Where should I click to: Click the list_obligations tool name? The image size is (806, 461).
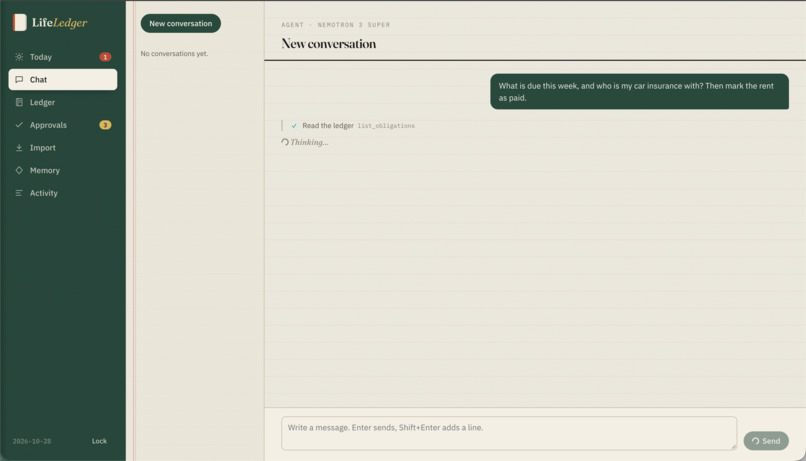click(386, 126)
